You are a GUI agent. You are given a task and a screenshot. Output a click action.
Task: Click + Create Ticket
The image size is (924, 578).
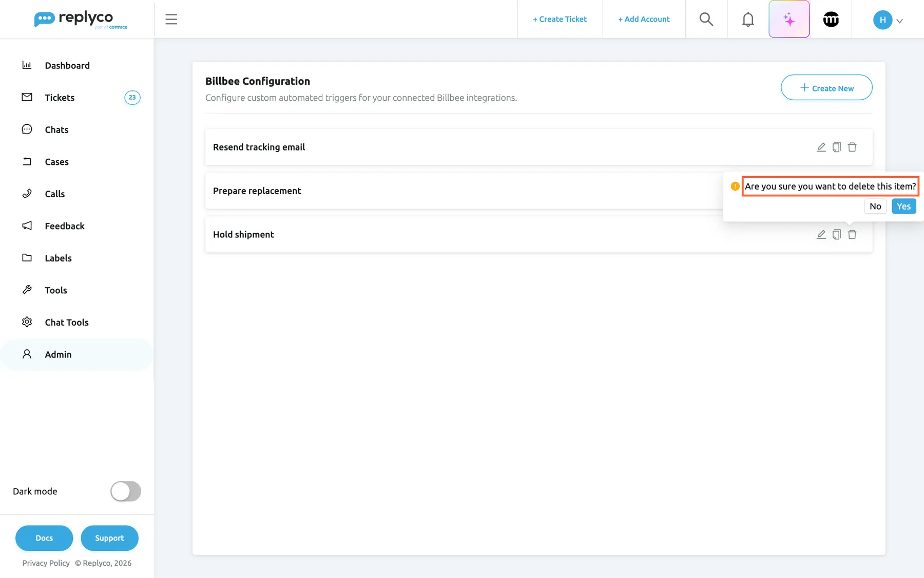(560, 19)
